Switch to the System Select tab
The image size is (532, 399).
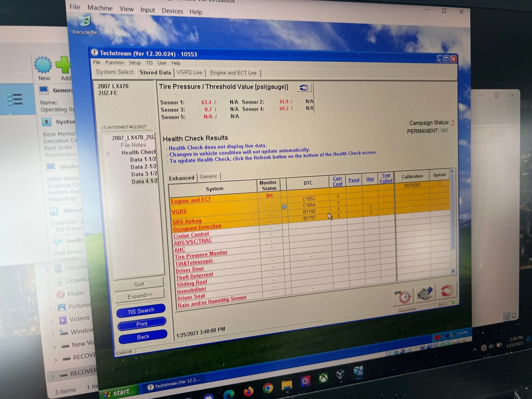pos(115,72)
